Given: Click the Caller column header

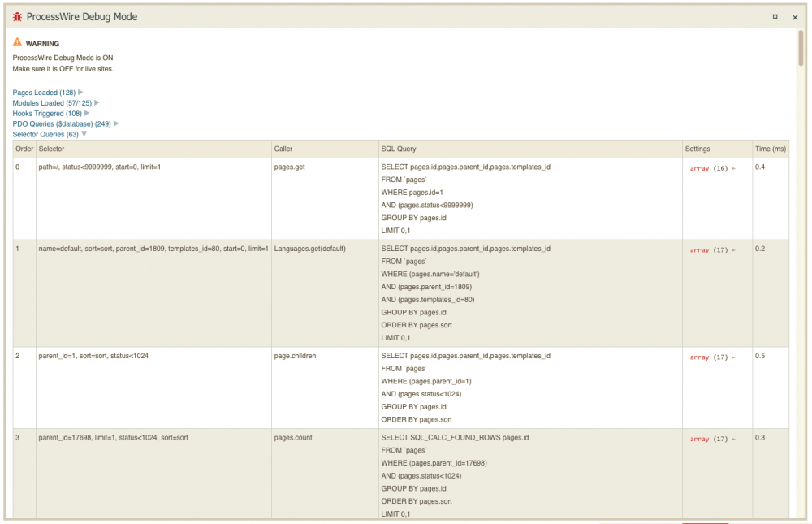Looking at the screenshot, I should (283, 149).
